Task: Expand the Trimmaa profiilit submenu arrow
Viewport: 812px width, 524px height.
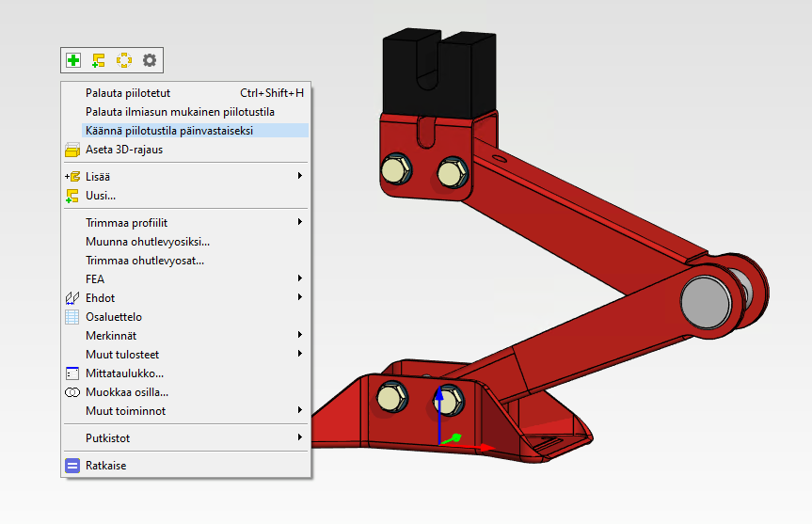Action: click(299, 223)
